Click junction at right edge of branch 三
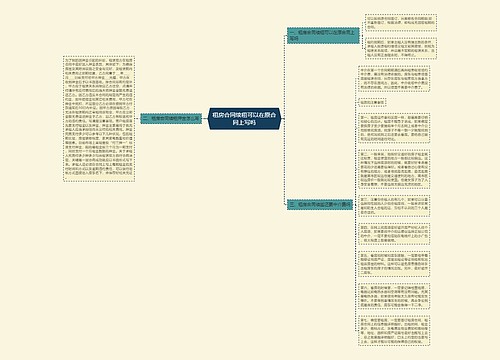 (354, 204)
